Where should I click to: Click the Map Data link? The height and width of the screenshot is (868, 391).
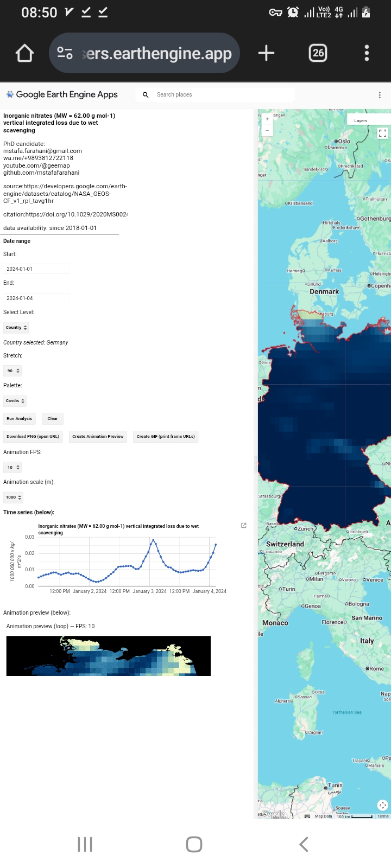[323, 816]
